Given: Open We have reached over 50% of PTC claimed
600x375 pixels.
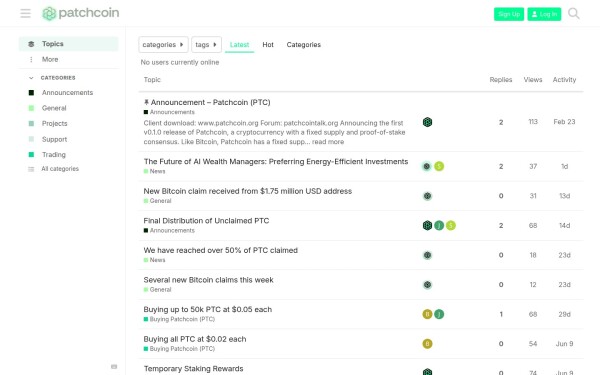Looking at the screenshot, I should pyautogui.click(x=220, y=250).
